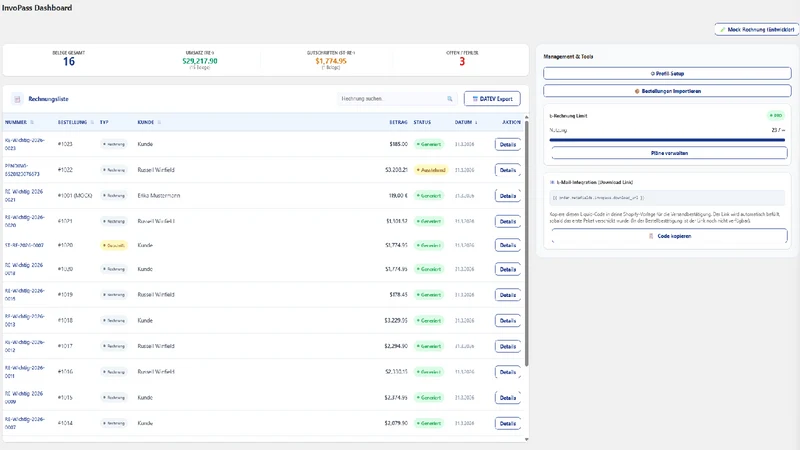800x450 pixels.
Task: Open Profil Setup
Action: pos(667,73)
